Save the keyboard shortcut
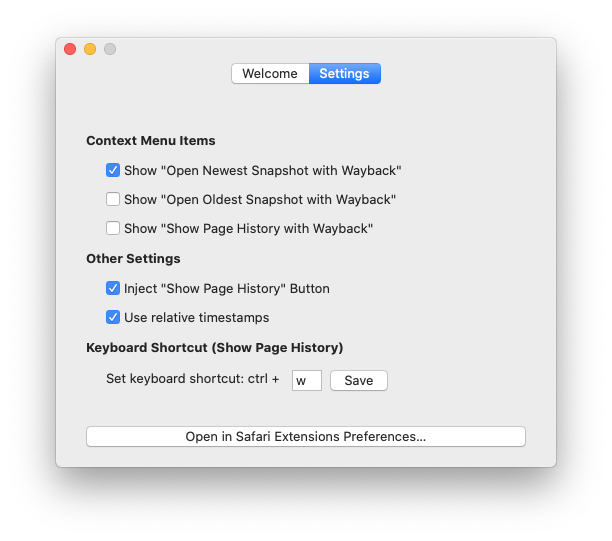612x541 pixels. click(x=359, y=380)
